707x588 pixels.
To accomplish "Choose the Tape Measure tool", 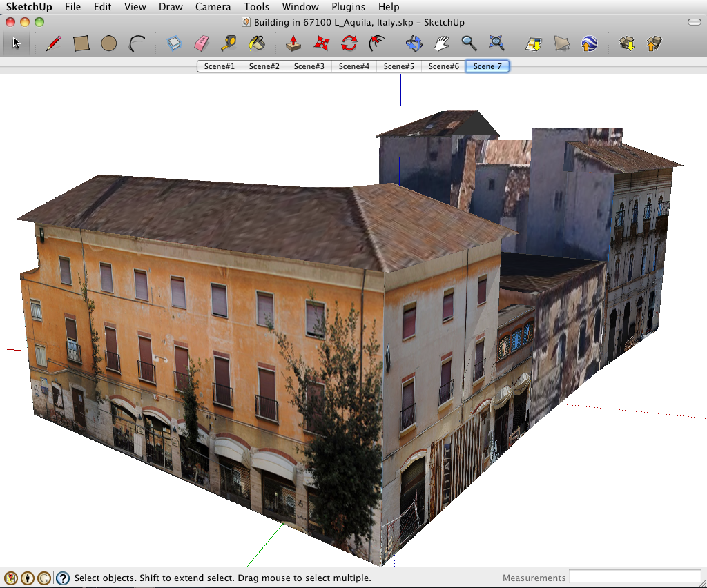I will tap(229, 43).
